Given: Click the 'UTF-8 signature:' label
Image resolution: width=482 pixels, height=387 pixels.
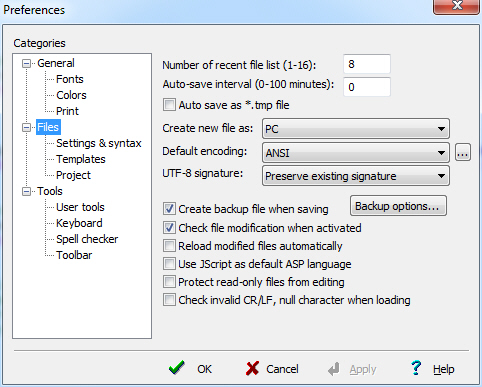Looking at the screenshot, I should pos(203,173).
